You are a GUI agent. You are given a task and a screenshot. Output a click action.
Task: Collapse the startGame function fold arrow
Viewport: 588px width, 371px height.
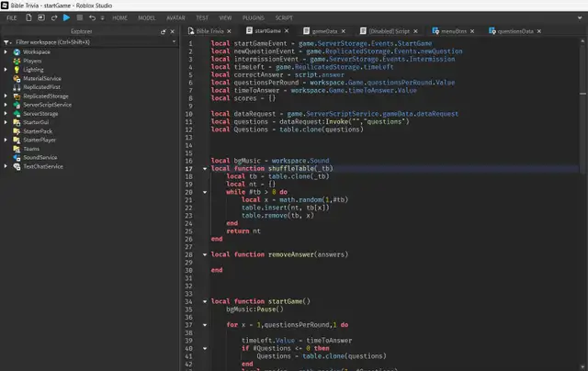coord(205,302)
